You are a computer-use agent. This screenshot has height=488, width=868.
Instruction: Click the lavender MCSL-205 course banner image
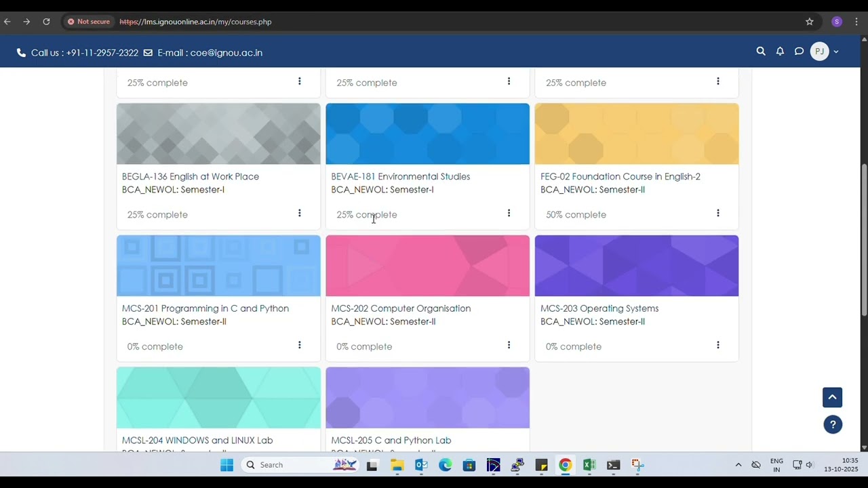[x=427, y=398]
